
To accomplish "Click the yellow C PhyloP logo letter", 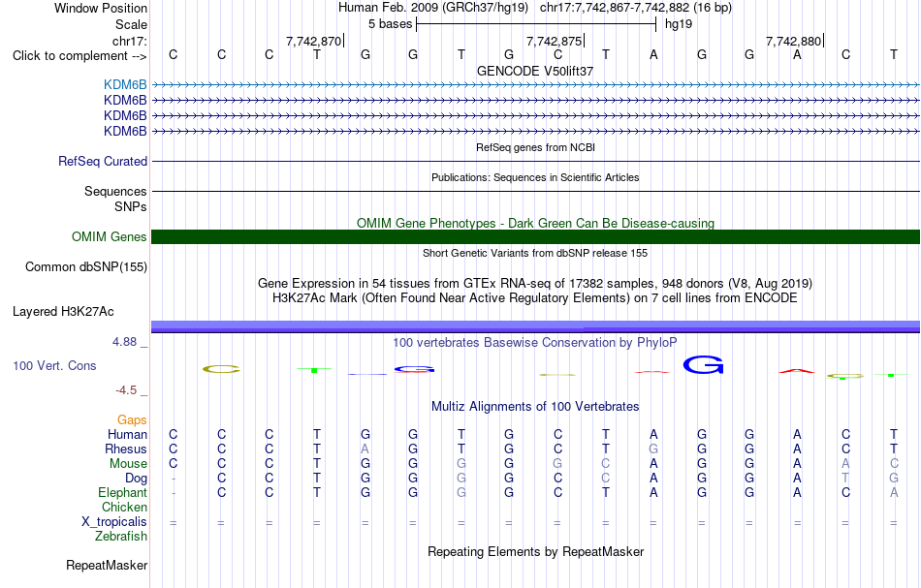I will pos(221,369).
